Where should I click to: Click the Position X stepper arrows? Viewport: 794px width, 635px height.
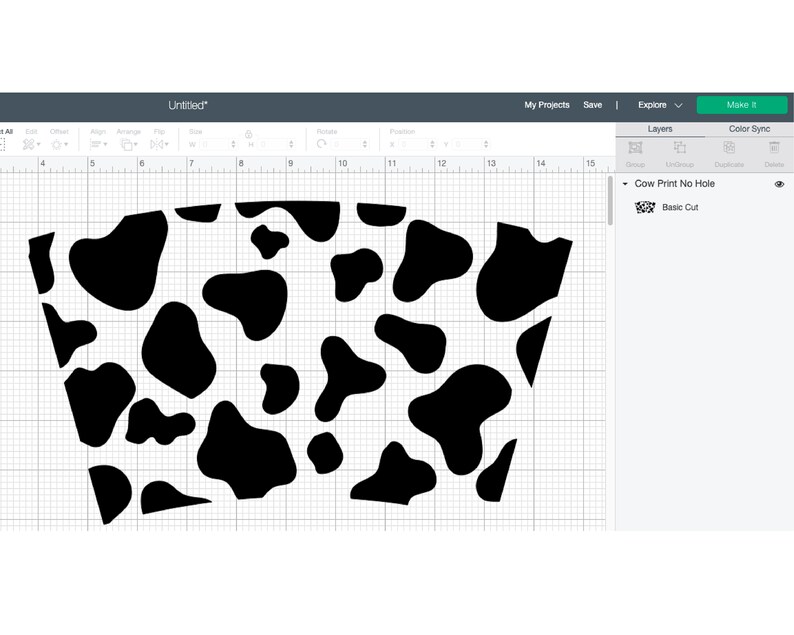click(432, 144)
